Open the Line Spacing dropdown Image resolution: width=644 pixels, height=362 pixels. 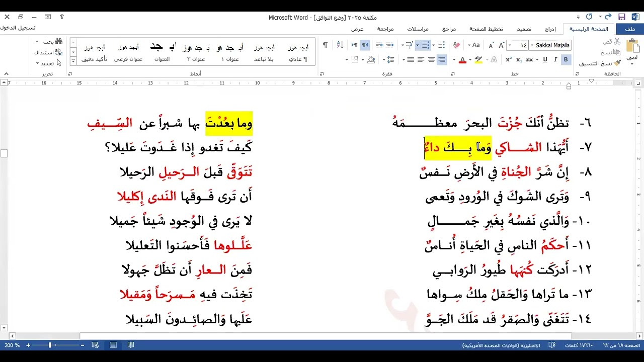(388, 59)
